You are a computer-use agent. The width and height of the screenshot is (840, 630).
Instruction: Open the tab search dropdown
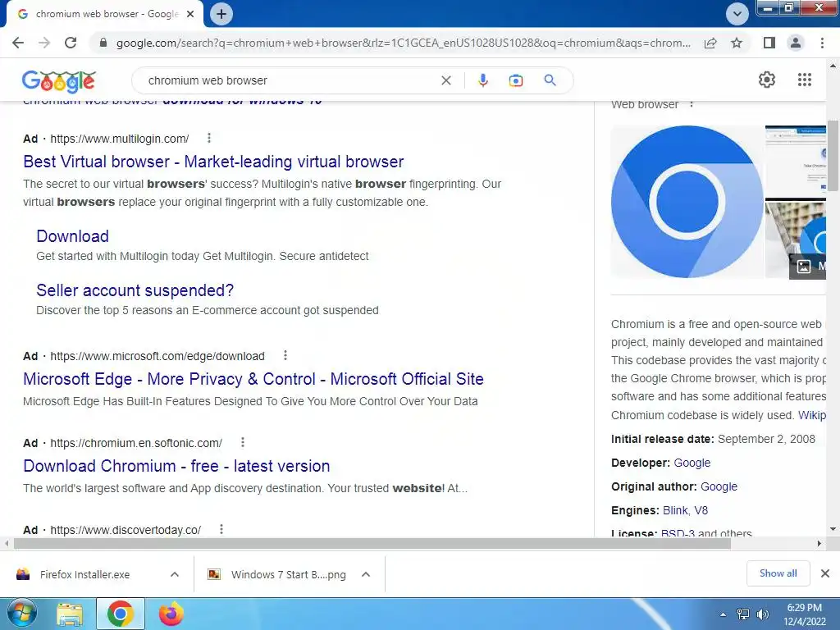pos(737,14)
